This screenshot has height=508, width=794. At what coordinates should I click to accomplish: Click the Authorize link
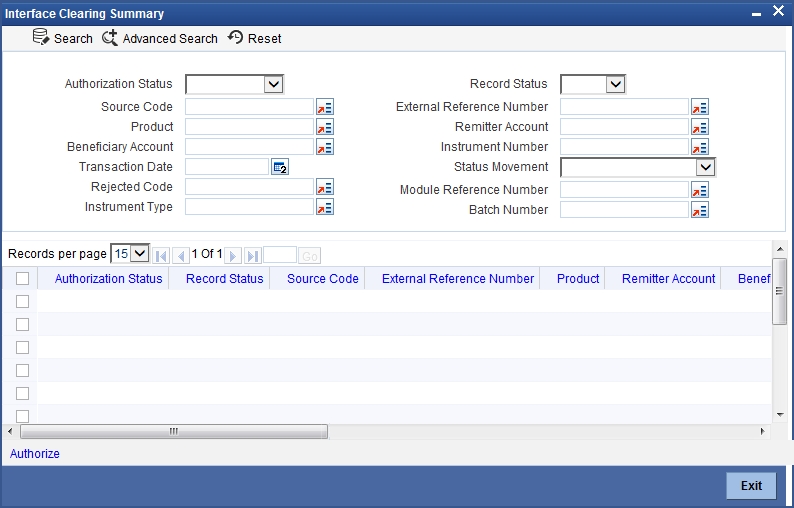[x=34, y=454]
